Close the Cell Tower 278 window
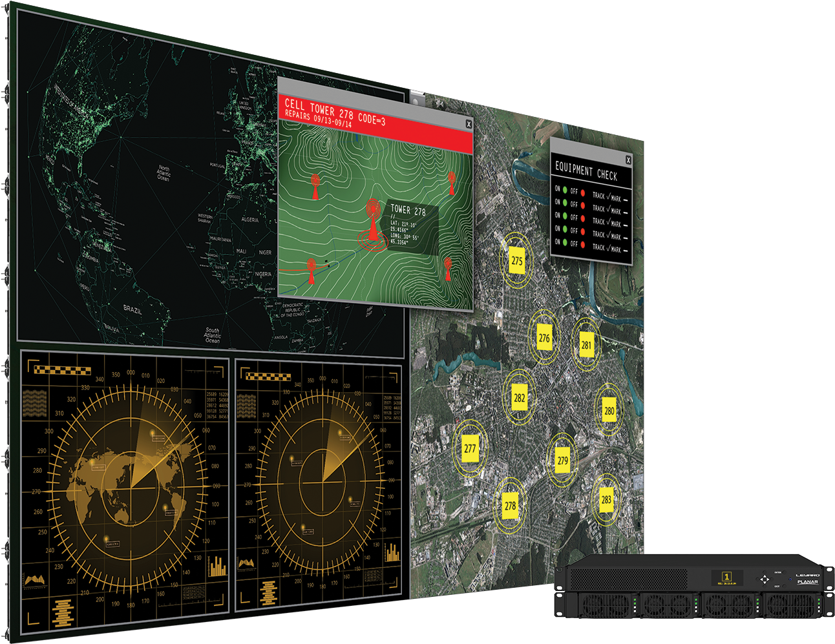 click(469, 124)
